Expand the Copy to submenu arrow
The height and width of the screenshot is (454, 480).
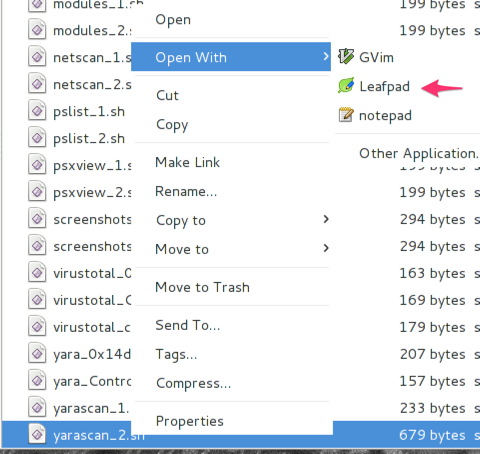coord(326,219)
